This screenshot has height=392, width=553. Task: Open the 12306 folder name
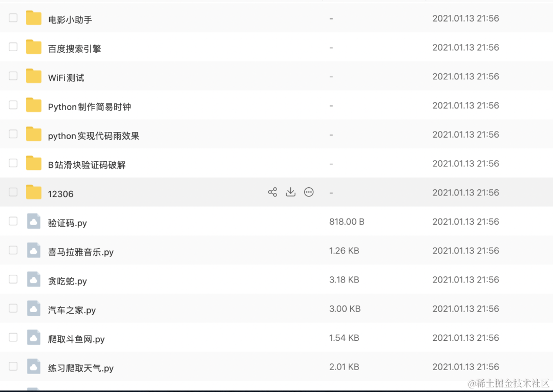tap(60, 194)
